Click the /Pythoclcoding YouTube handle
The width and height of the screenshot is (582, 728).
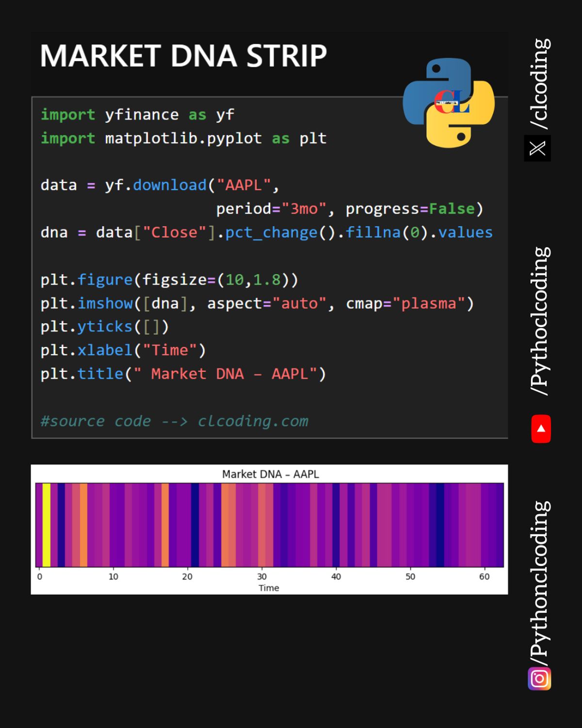[540, 321]
